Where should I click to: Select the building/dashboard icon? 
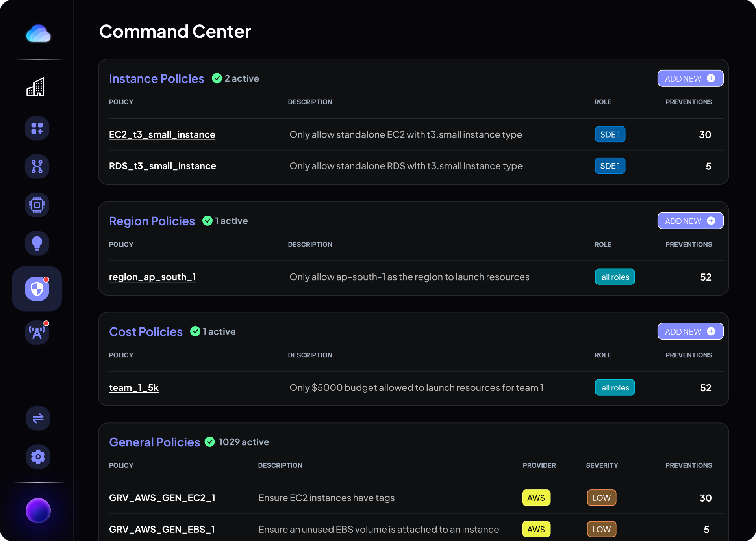point(37,86)
